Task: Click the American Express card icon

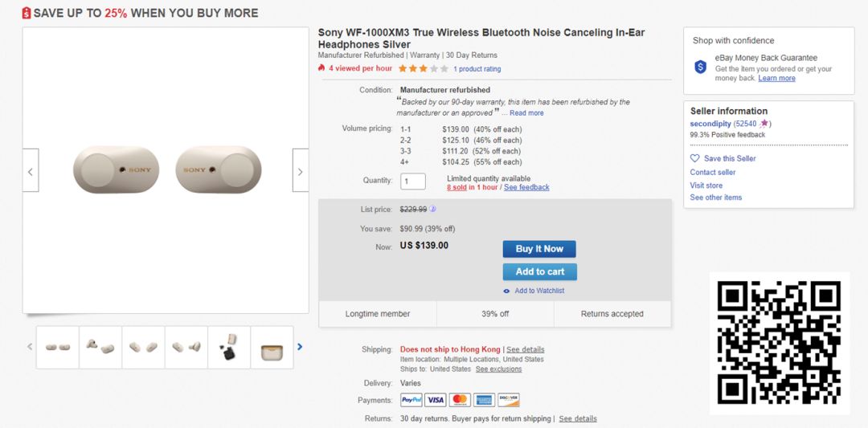Action: click(x=484, y=400)
